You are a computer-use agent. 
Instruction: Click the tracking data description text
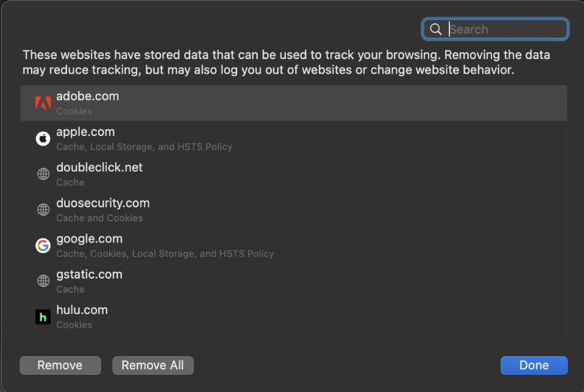tap(287, 63)
